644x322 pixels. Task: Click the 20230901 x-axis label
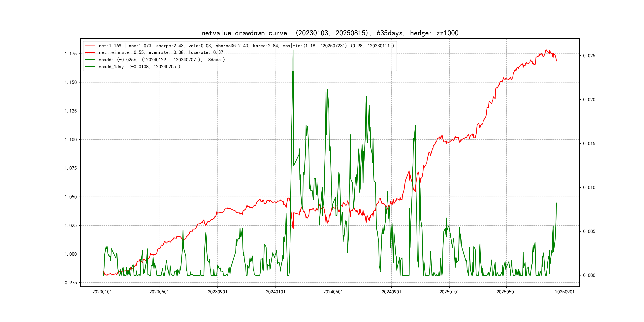(x=217, y=292)
